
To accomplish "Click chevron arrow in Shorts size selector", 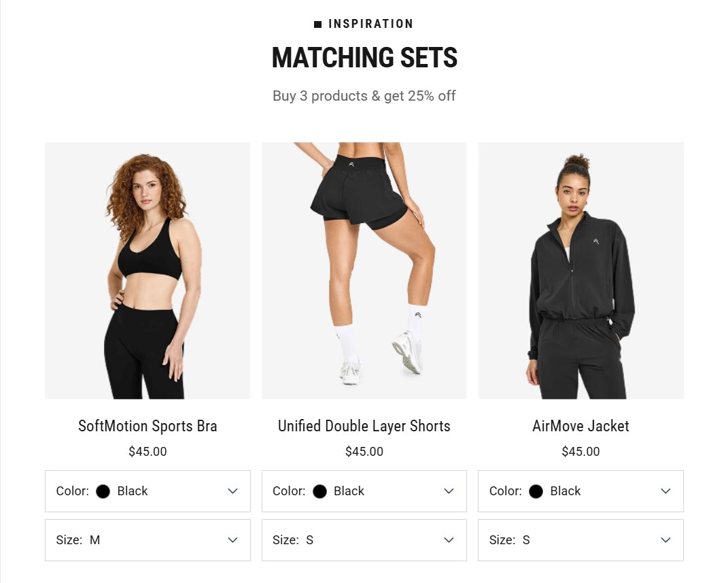I will pyautogui.click(x=449, y=540).
